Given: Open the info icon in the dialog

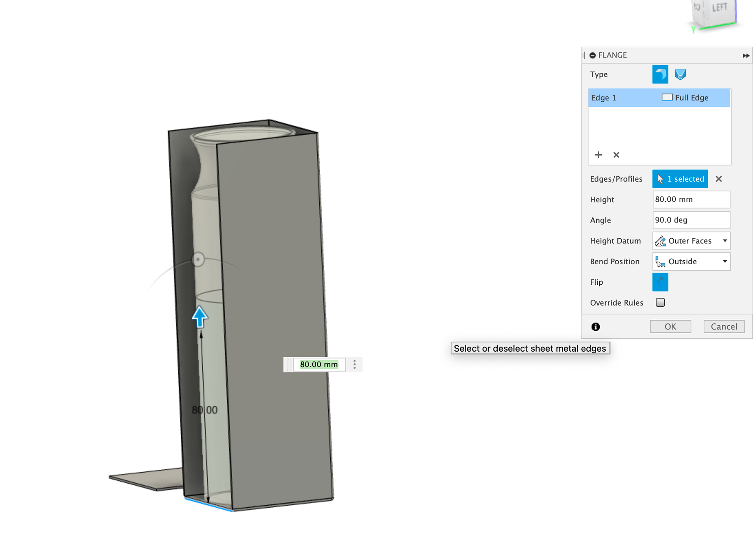Looking at the screenshot, I should [595, 326].
